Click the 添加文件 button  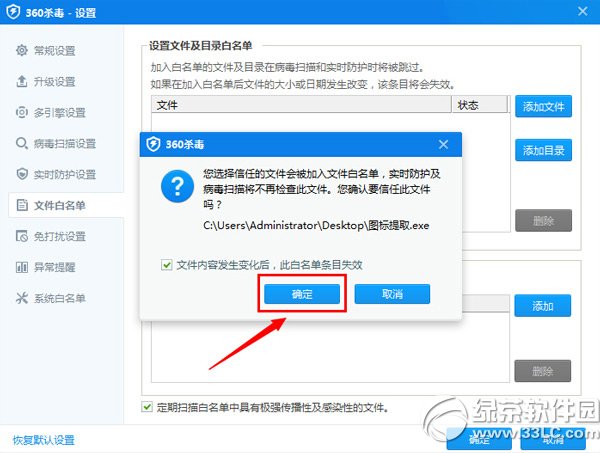point(543,106)
